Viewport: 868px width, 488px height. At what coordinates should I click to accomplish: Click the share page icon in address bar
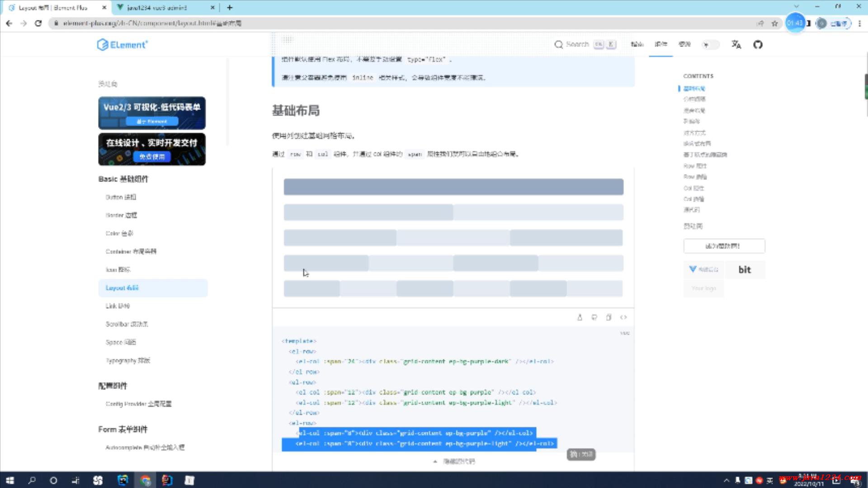point(760,23)
